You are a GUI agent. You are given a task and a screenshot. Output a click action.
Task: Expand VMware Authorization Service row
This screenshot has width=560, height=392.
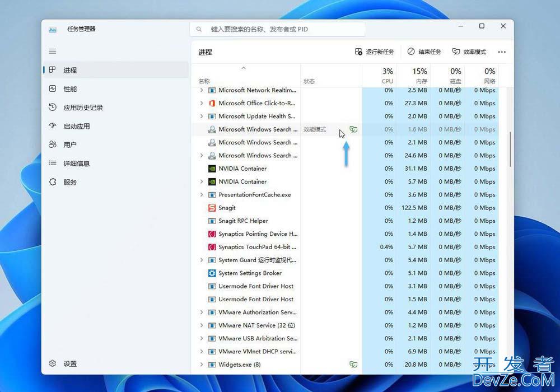pos(202,312)
